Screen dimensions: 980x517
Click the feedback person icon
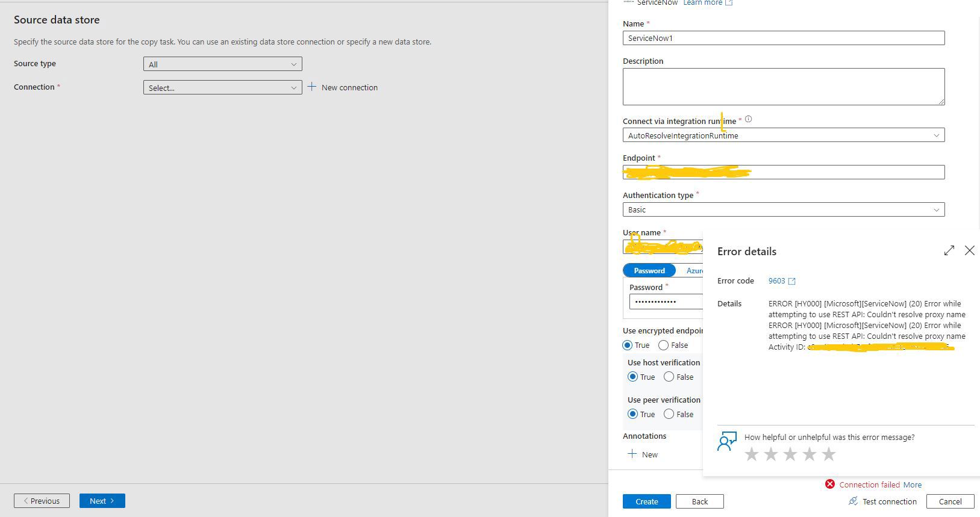click(x=727, y=441)
